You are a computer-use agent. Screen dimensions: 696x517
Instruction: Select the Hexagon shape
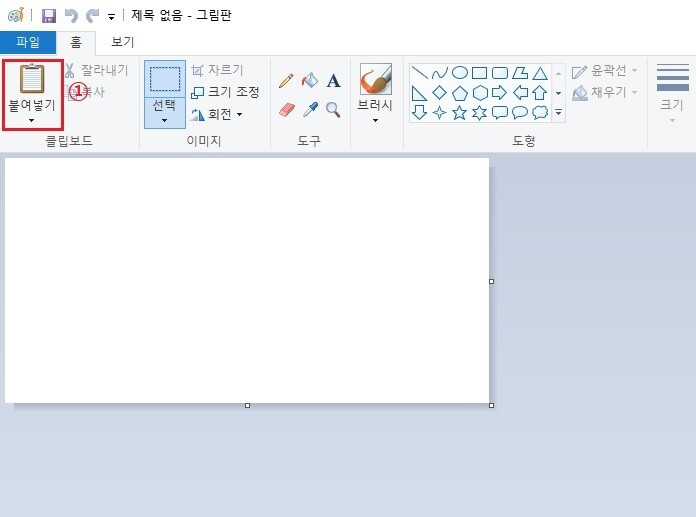tap(480, 93)
